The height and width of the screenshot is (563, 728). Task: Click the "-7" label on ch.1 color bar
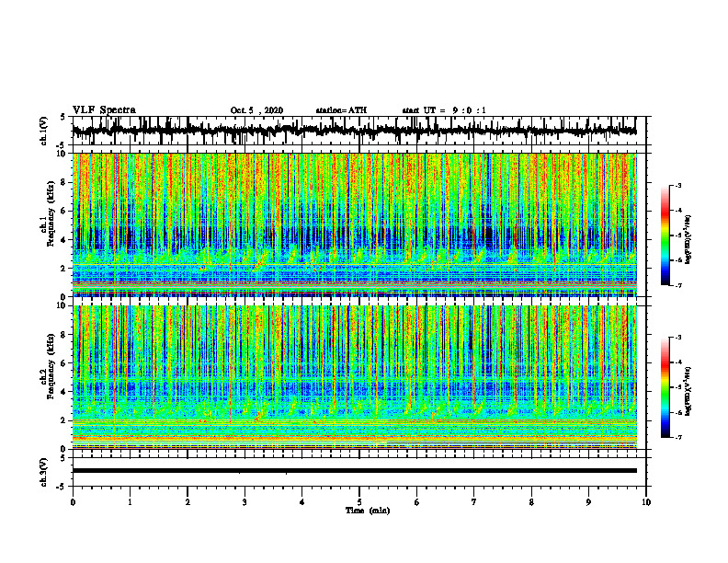tap(678, 285)
